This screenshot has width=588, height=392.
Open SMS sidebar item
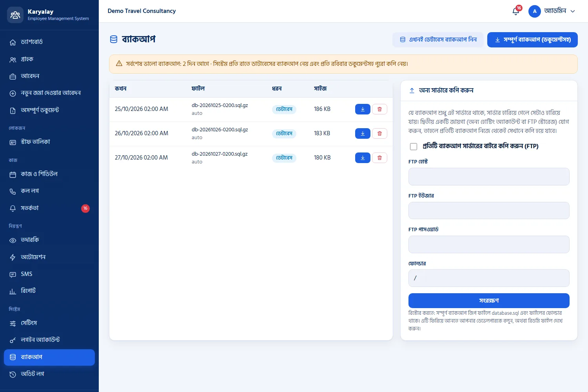[x=49, y=274]
